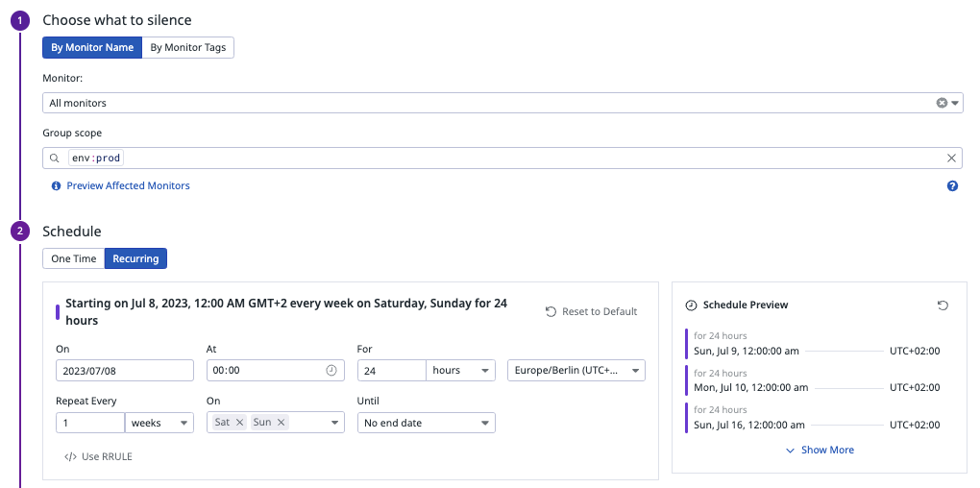Switch to By Monitor Tags
This screenshot has width=980, height=488.
(x=188, y=47)
